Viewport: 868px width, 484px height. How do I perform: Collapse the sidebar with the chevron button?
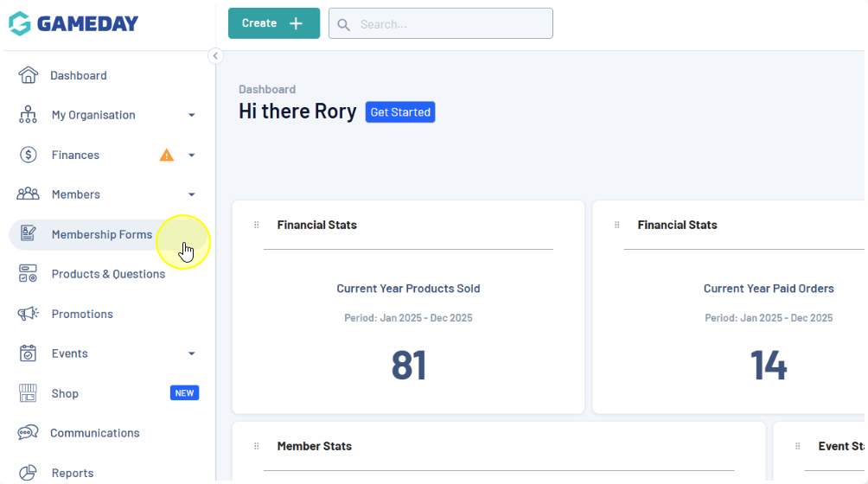(215, 56)
